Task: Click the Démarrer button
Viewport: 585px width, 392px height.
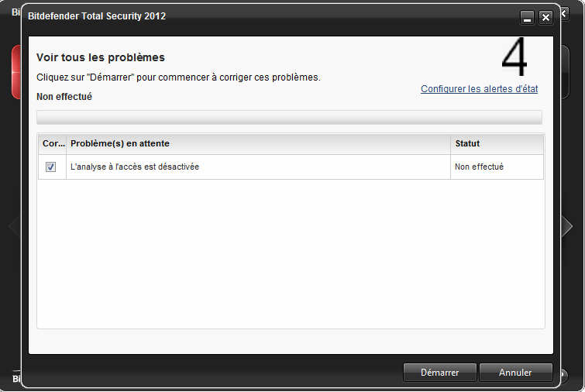Action: click(x=440, y=372)
